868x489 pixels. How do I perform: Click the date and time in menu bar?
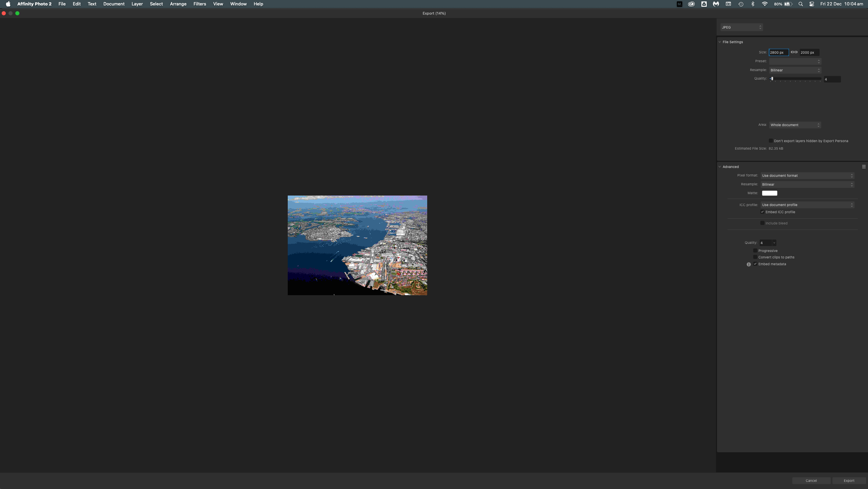click(841, 4)
